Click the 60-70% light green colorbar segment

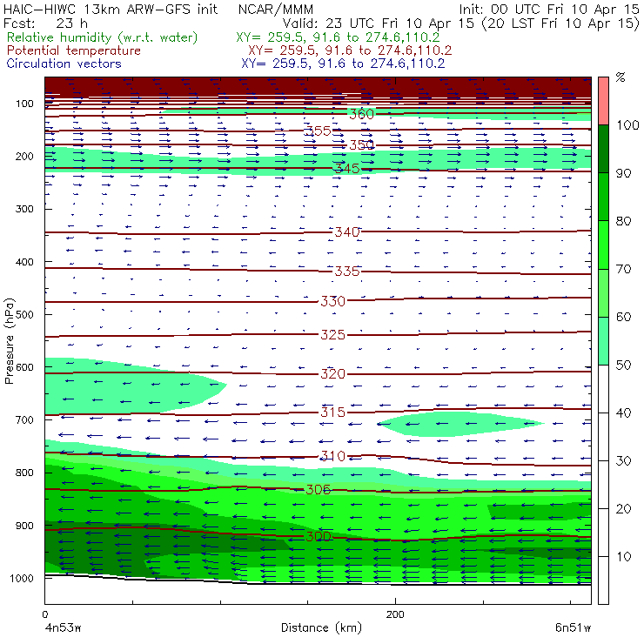pos(603,292)
